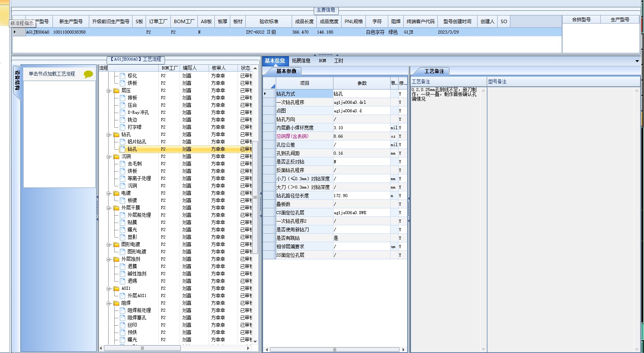
Task: Collapse the AOI1 folder node
Action: click(x=109, y=289)
